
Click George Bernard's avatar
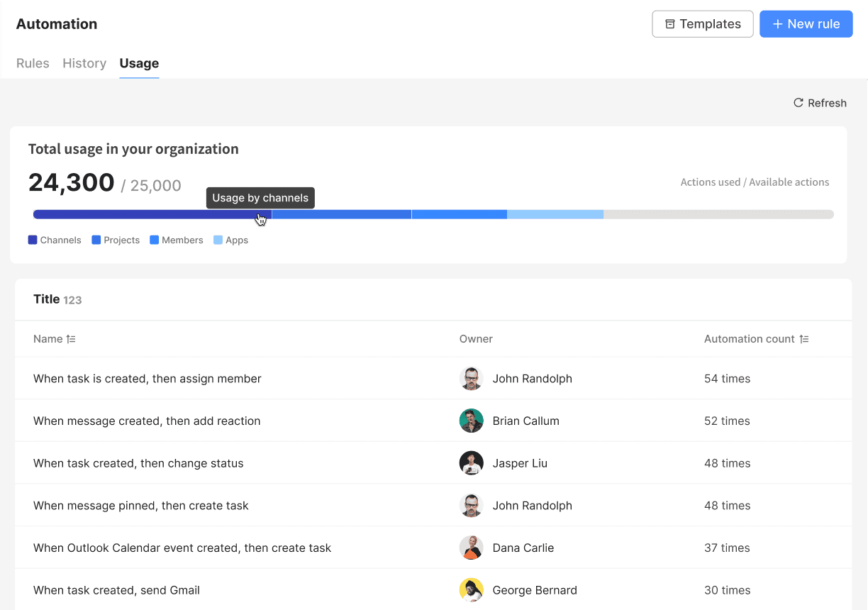(471, 590)
